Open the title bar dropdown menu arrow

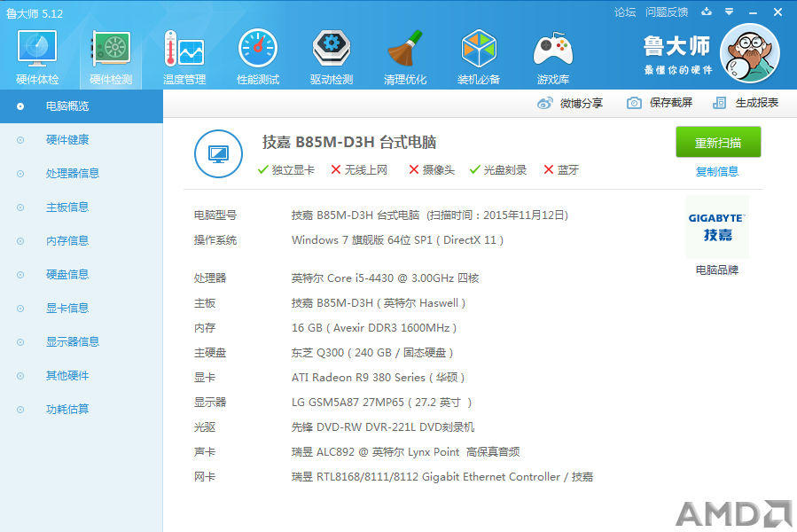point(729,12)
